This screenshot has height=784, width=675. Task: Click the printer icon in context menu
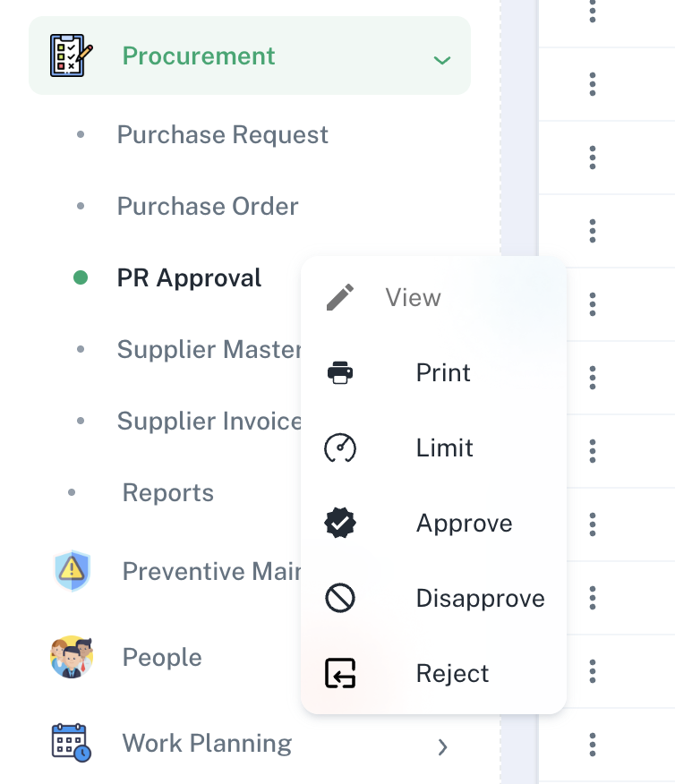[340, 372]
